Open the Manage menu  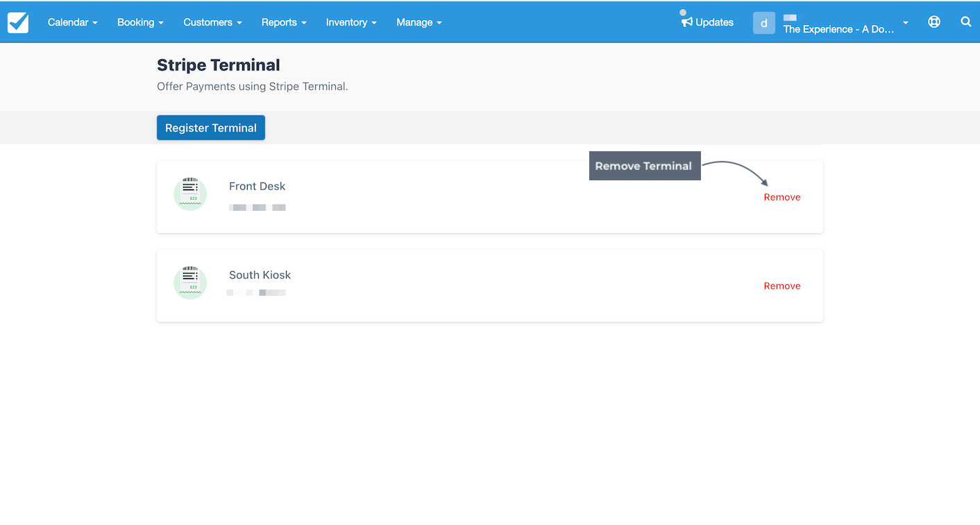click(419, 22)
